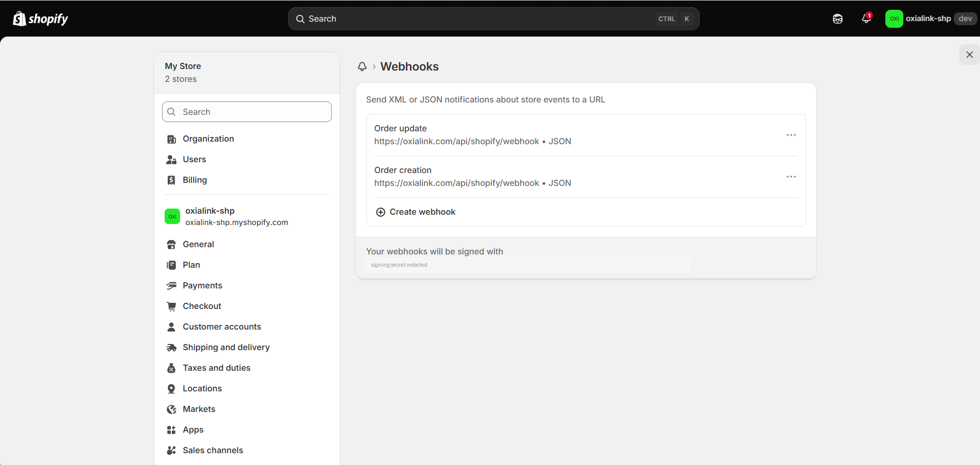Focus the top global Search bar
The image size is (980, 465).
494,19
